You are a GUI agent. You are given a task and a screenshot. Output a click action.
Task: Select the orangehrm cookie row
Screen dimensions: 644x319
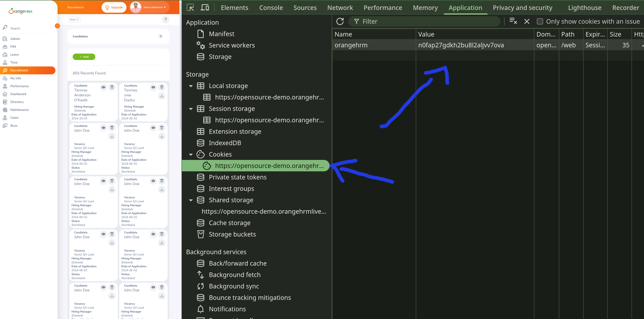pyautogui.click(x=488, y=45)
